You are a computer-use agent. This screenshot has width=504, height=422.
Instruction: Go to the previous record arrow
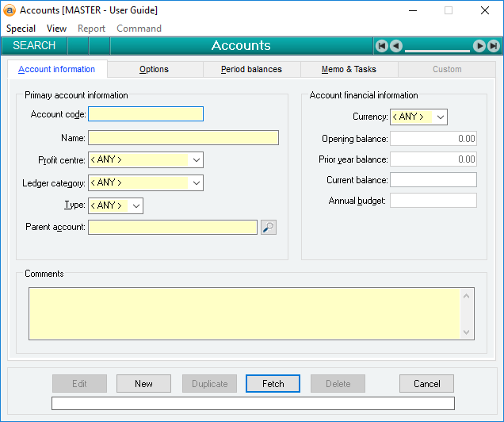pyautogui.click(x=396, y=46)
